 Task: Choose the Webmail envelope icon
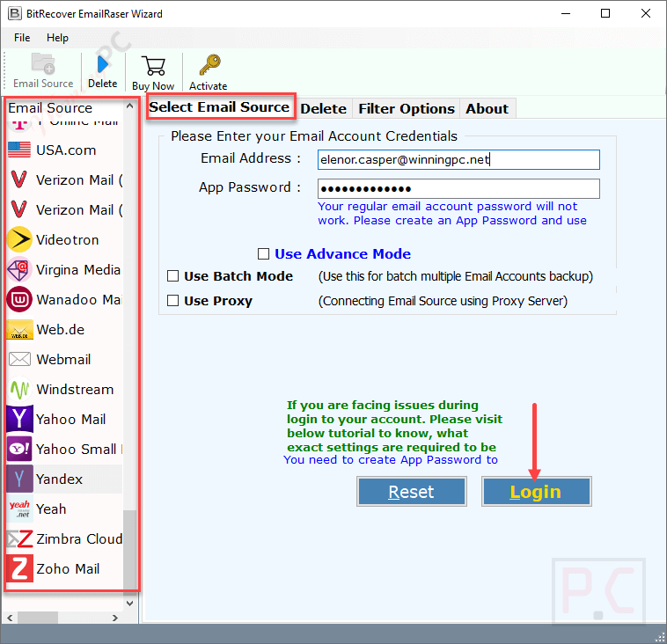tap(19, 359)
